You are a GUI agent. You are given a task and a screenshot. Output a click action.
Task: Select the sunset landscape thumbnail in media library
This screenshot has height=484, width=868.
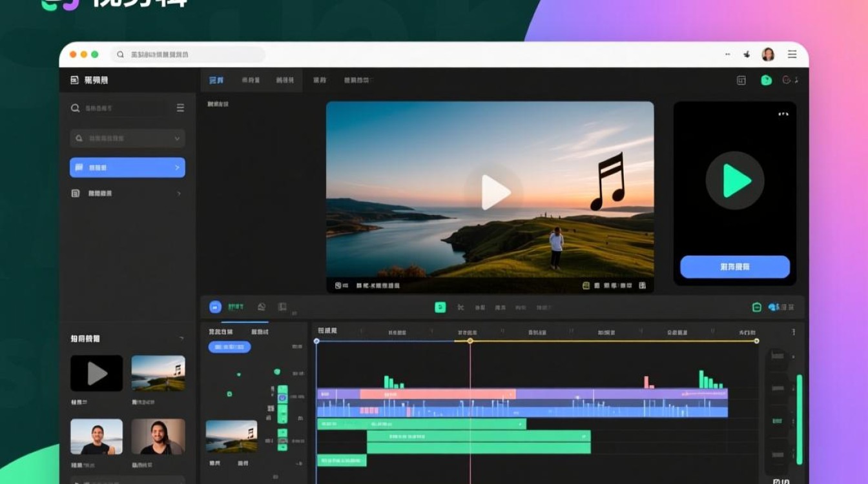[x=158, y=373]
